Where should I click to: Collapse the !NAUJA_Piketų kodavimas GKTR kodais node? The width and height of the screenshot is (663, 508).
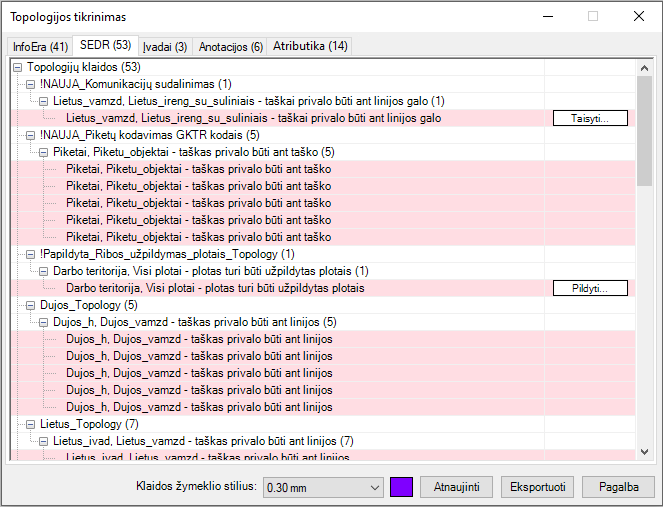[x=30, y=135]
